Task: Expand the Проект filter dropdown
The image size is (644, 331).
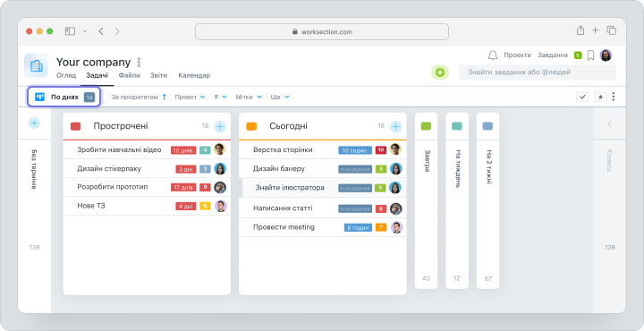Action: [x=190, y=97]
